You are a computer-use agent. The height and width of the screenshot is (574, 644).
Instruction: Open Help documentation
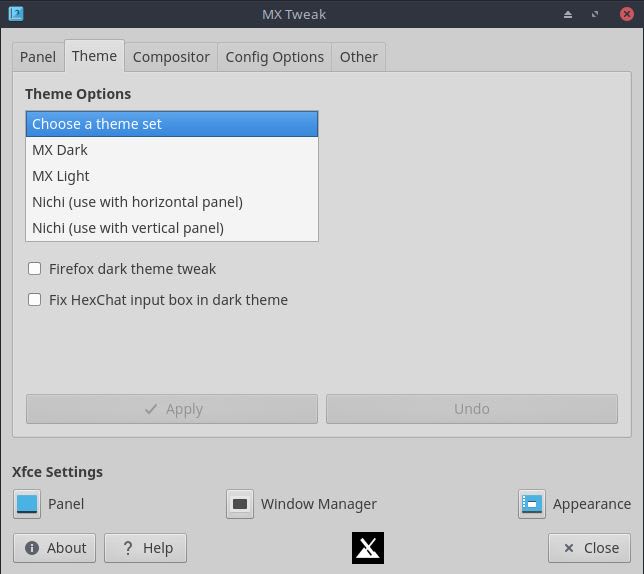[145, 548]
